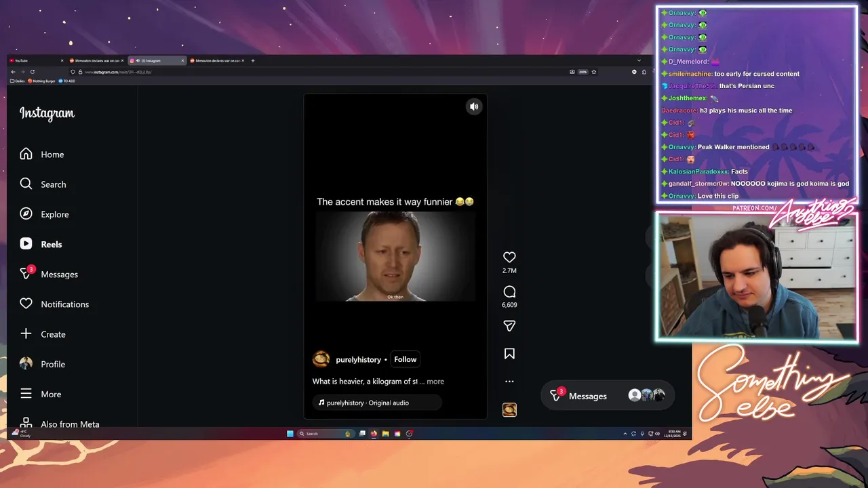The width and height of the screenshot is (868, 488).
Task: Open the Instagram logo home link
Action: tap(47, 114)
